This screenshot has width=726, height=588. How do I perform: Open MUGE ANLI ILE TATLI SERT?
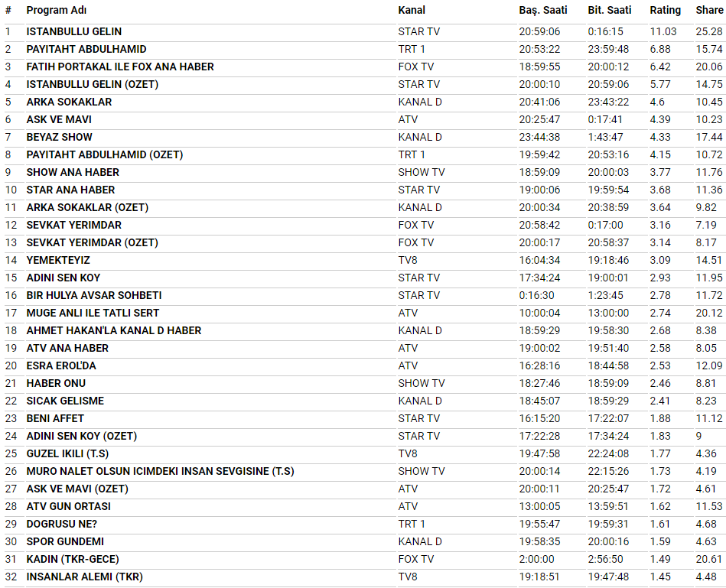(x=93, y=313)
